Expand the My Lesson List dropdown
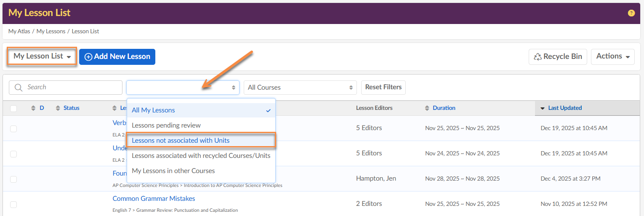The width and height of the screenshot is (644, 216). pos(42,56)
